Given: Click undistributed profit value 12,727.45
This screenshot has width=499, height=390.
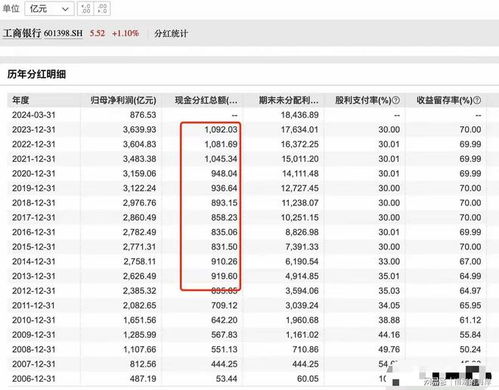Looking at the screenshot, I should [300, 188].
